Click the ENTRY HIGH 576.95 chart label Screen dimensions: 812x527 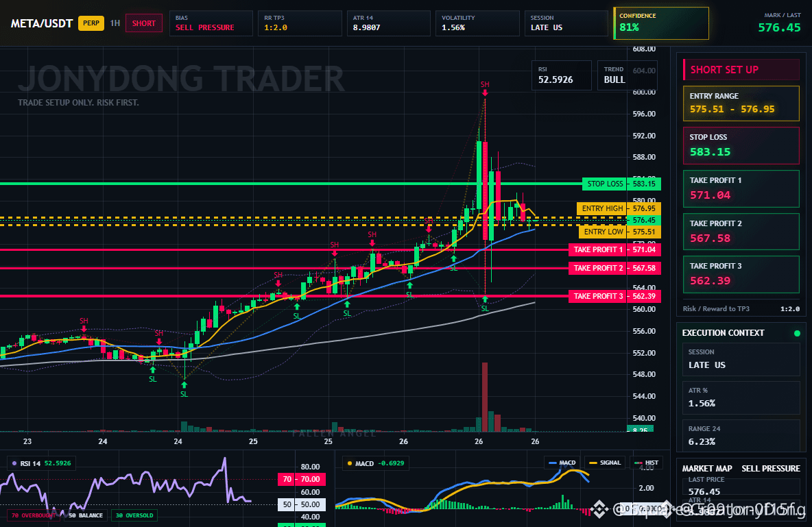[619, 208]
